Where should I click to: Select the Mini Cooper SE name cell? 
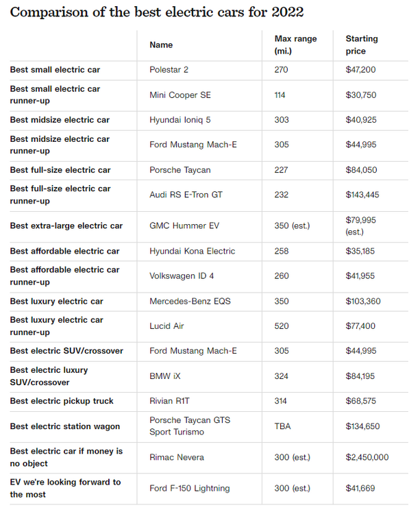tap(180, 95)
